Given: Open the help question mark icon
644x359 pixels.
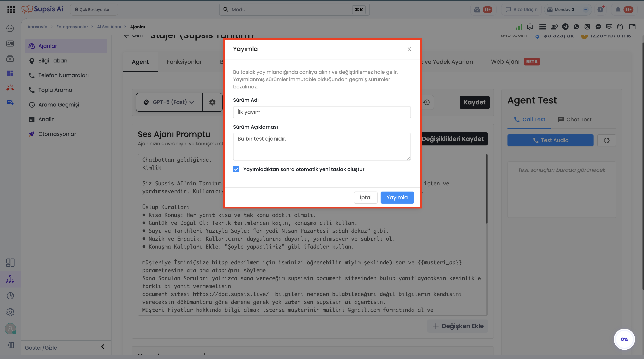Looking at the screenshot, I should (600, 9).
